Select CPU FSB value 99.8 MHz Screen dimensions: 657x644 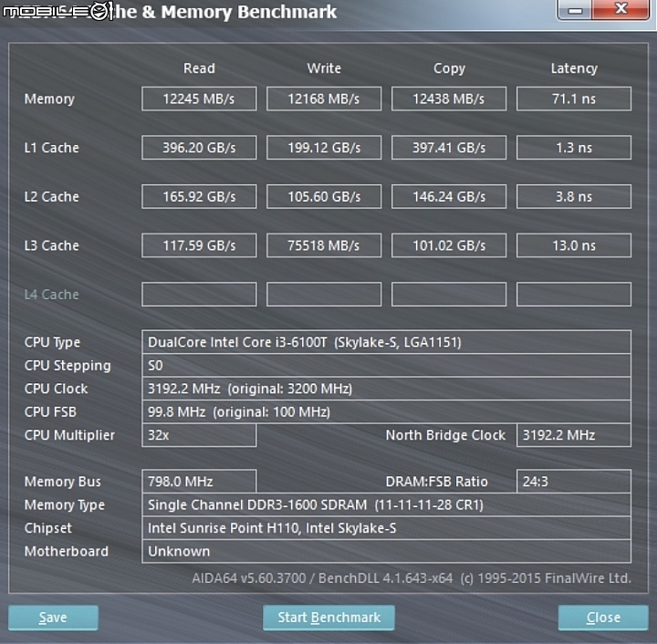point(386,412)
